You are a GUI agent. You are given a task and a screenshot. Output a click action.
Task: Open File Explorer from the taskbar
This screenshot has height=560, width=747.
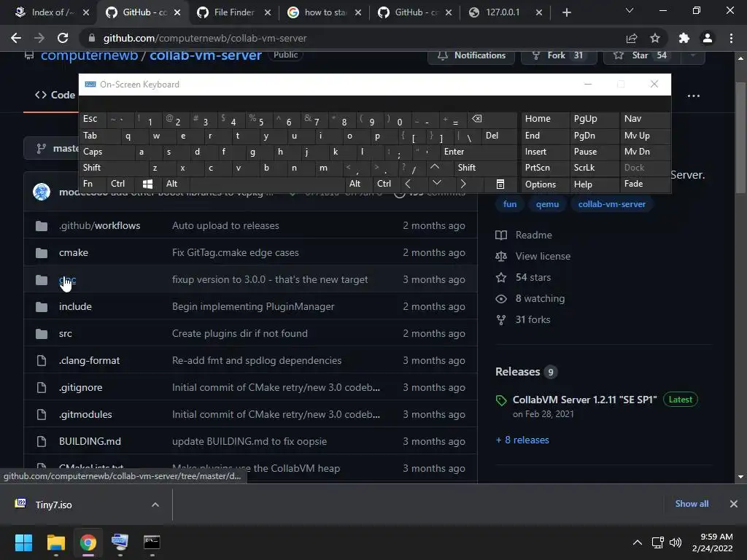(x=55, y=542)
